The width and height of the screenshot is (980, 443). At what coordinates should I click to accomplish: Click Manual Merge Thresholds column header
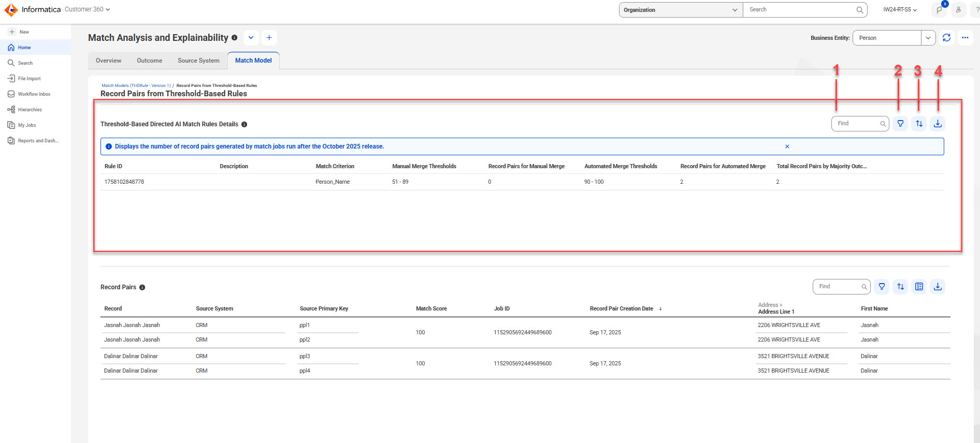point(424,166)
